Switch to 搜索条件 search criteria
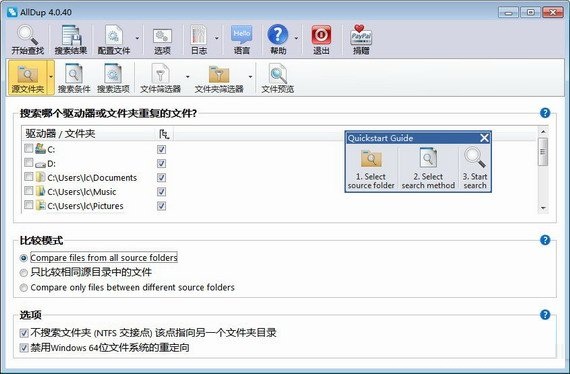The height and width of the screenshot is (374, 570). (x=74, y=78)
